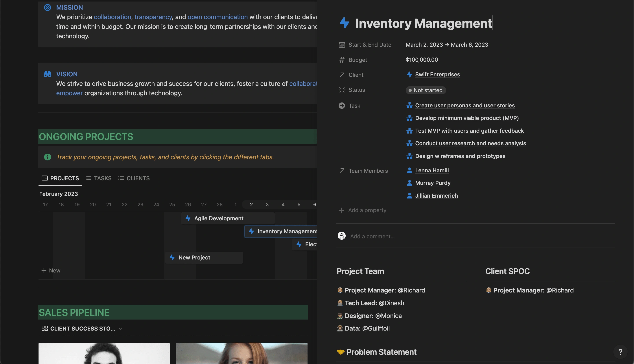This screenshot has width=634, height=364.
Task: Click the help question mark button
Action: (620, 352)
